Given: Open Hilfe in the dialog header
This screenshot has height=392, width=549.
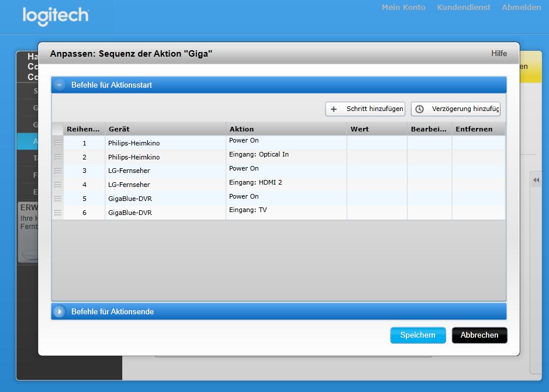Looking at the screenshot, I should 499,53.
